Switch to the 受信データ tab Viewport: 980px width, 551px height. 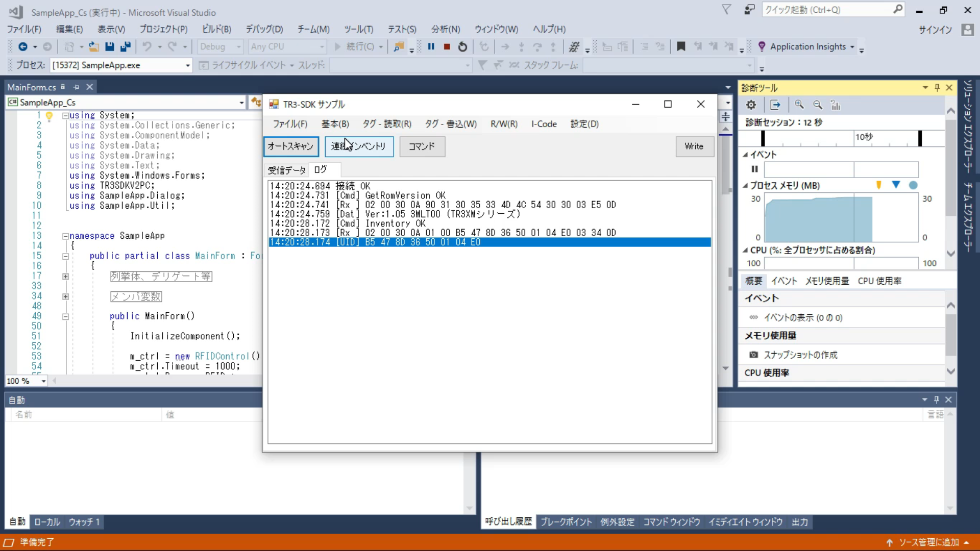pyautogui.click(x=286, y=170)
